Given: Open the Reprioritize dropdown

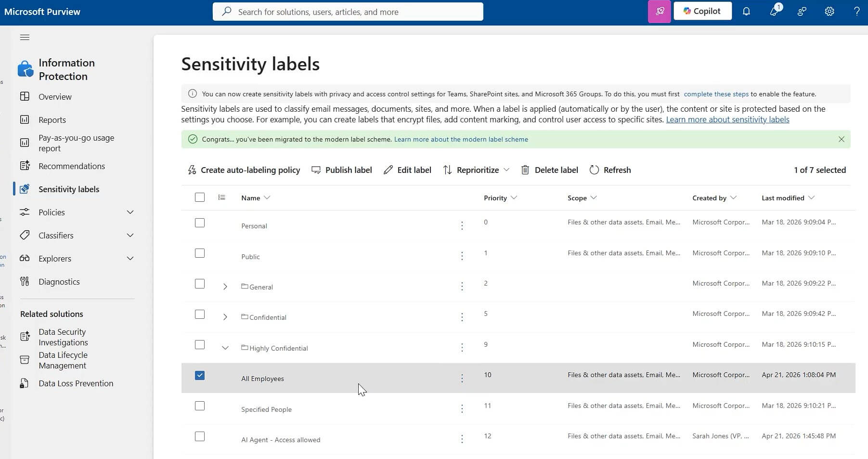Looking at the screenshot, I should (476, 170).
